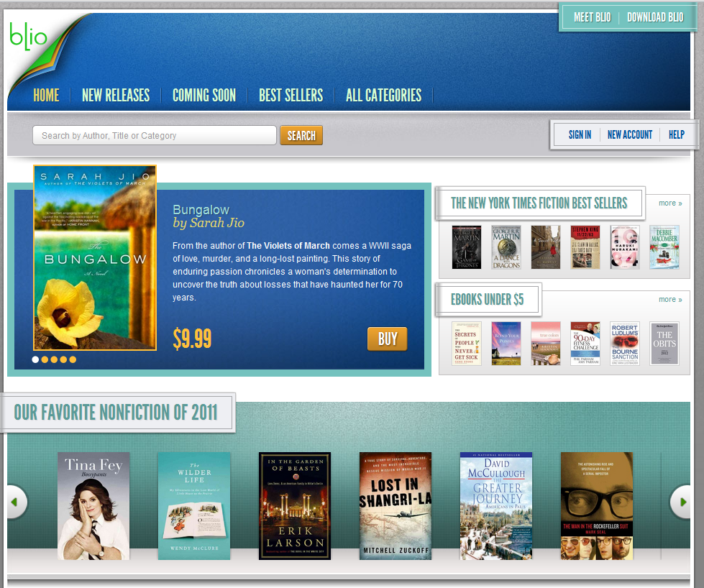Viewport: 704px width, 588px height.
Task: Focus the author, title or category search field
Action: pos(155,135)
